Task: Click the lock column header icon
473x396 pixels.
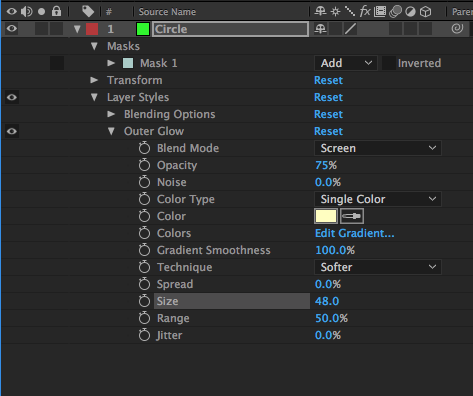Action: coord(56,11)
